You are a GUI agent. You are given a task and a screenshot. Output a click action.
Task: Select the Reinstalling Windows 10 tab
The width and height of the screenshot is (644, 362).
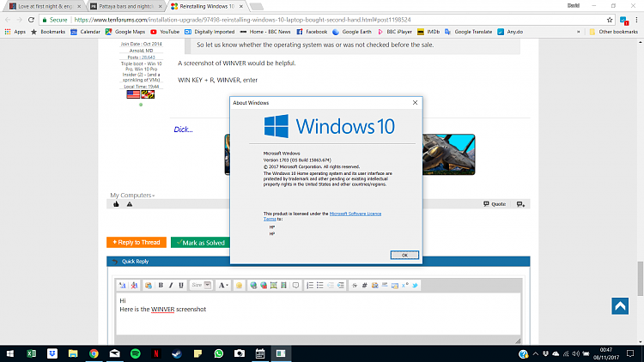(208, 6)
